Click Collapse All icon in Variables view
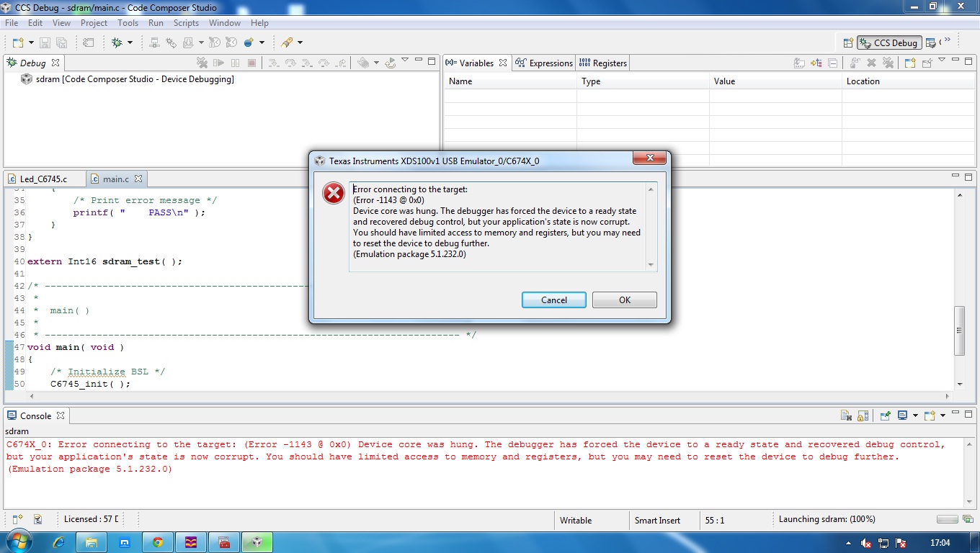Screen dimensions: 980x553 tap(832, 63)
